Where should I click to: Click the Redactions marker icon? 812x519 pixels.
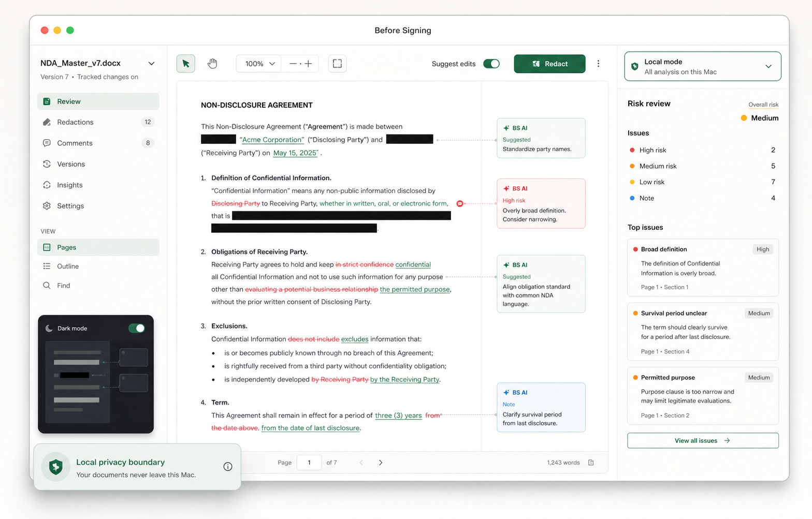tap(47, 122)
